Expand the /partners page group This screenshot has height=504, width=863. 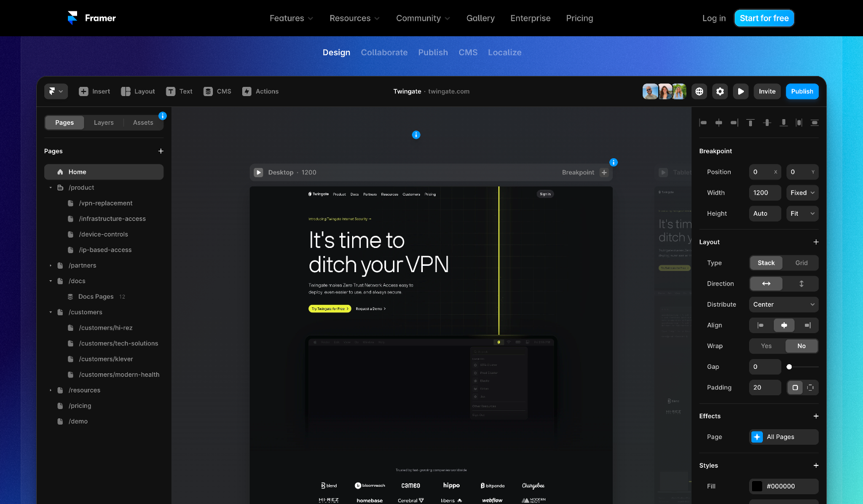pos(51,265)
